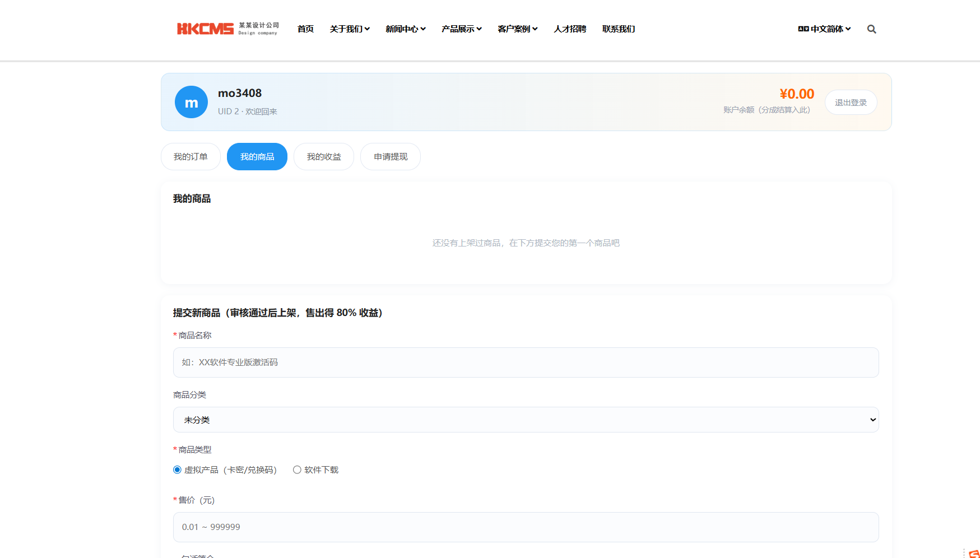Focus the 商品名称 input field

(x=526, y=362)
